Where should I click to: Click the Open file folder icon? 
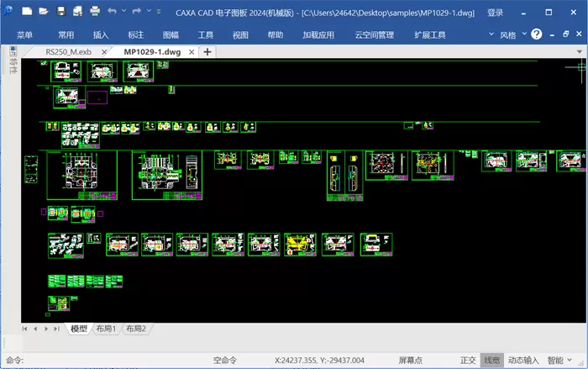coord(44,12)
